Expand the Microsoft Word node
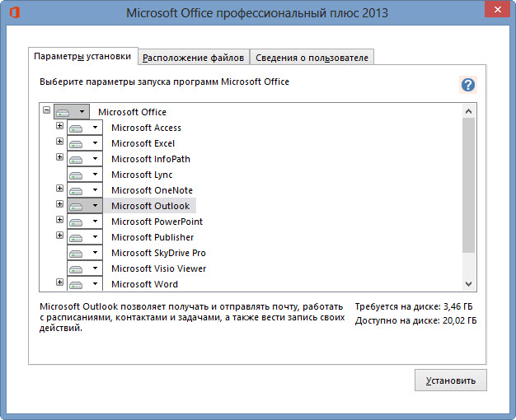The height and width of the screenshot is (420, 516). pos(59,282)
